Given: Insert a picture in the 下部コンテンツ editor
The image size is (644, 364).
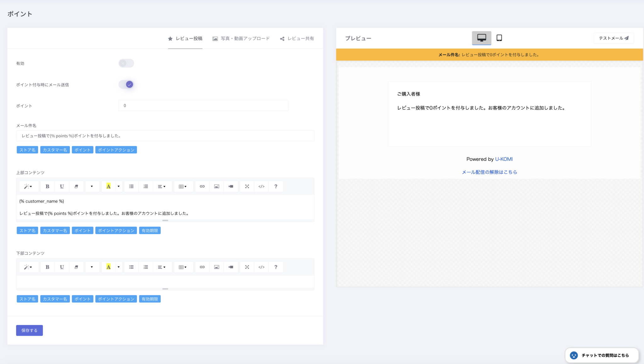Looking at the screenshot, I should pos(217,267).
